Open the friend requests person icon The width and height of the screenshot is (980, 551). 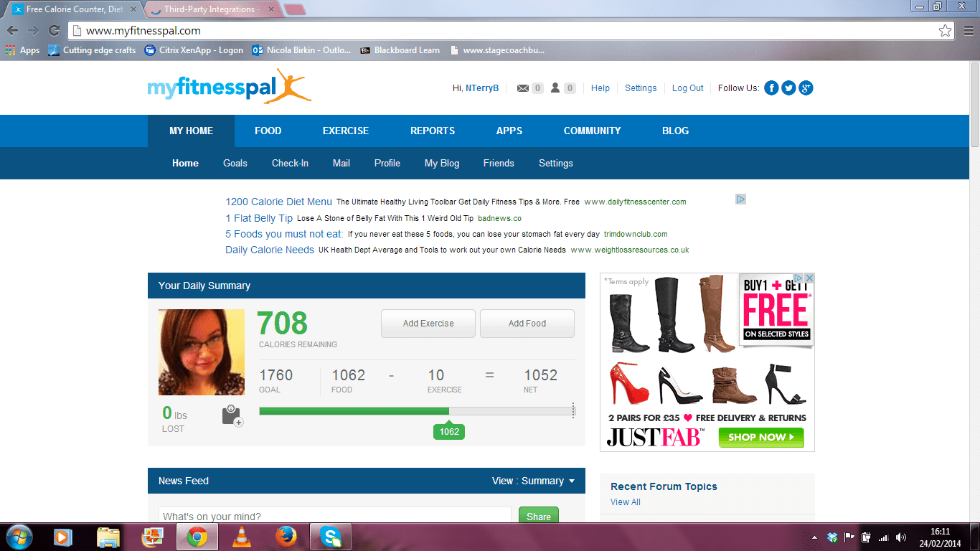(555, 88)
